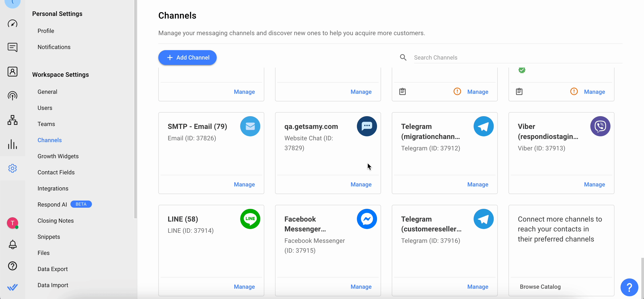Manage the LINE (58) channel
Screen dimensions: 644x299
[244, 287]
